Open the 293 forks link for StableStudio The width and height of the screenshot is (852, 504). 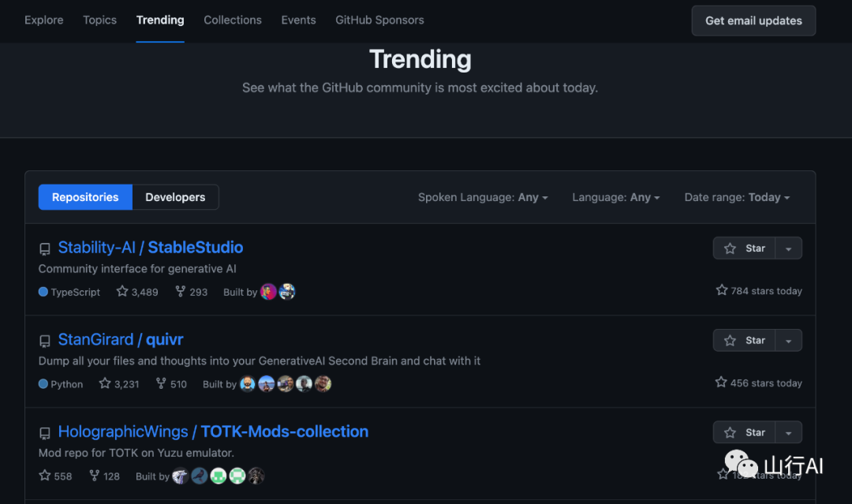(191, 292)
